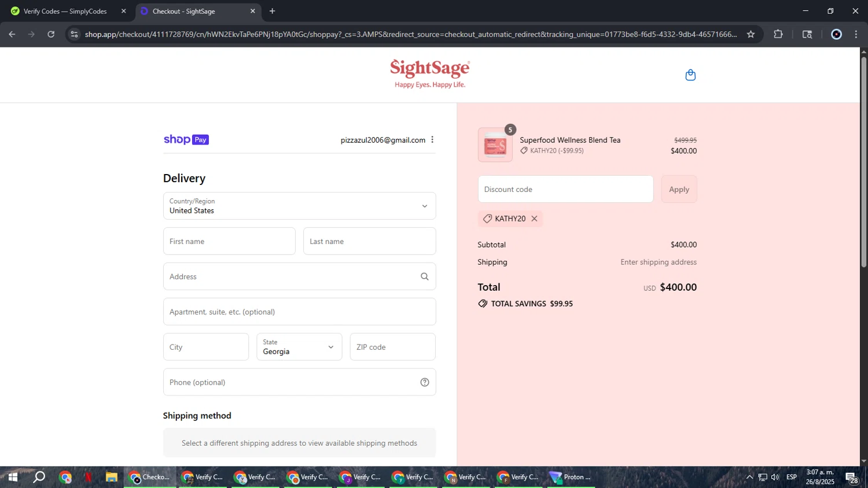
Task: Click the City field
Action: pyautogui.click(x=206, y=347)
